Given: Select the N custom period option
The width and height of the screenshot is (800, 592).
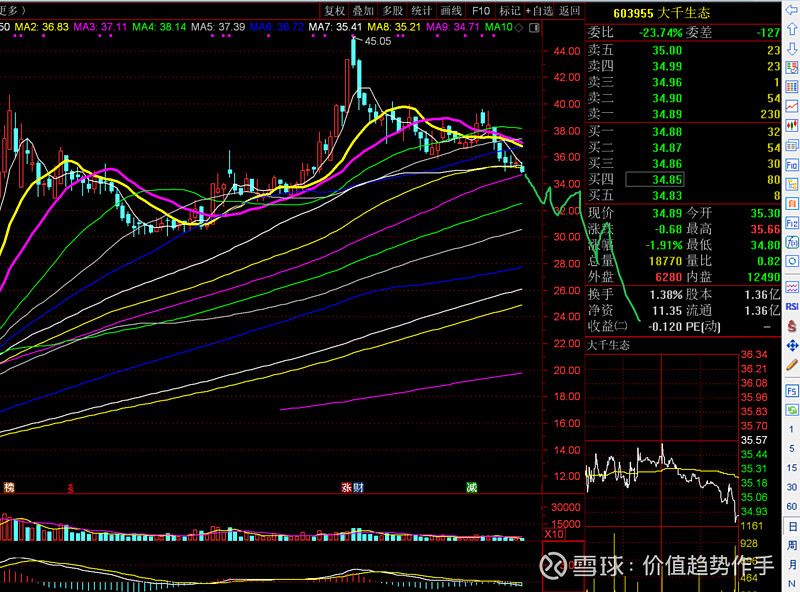Looking at the screenshot, I should (x=792, y=583).
